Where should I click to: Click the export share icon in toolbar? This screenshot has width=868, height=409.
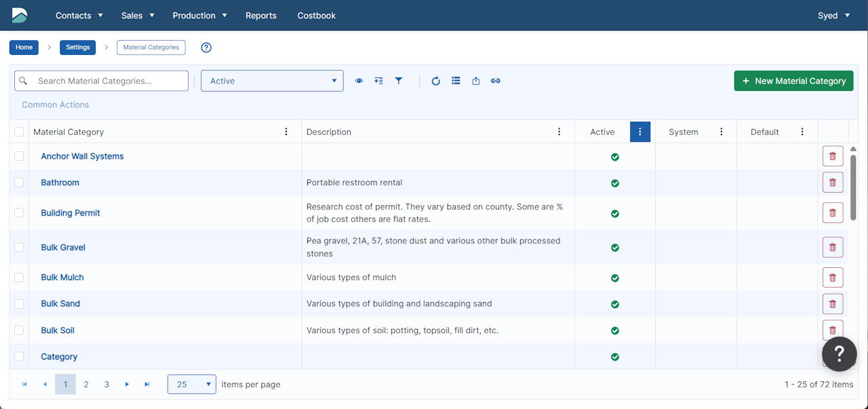pos(476,81)
